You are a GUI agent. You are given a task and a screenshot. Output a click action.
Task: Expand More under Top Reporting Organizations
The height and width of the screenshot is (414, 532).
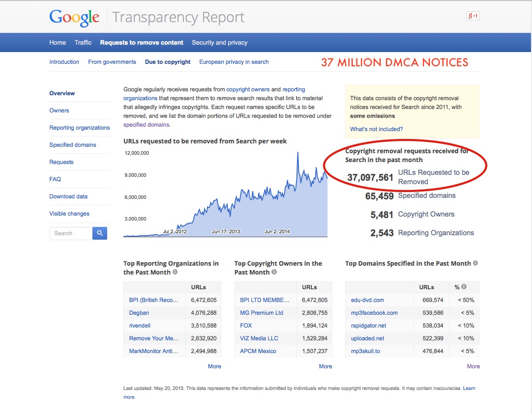(214, 366)
